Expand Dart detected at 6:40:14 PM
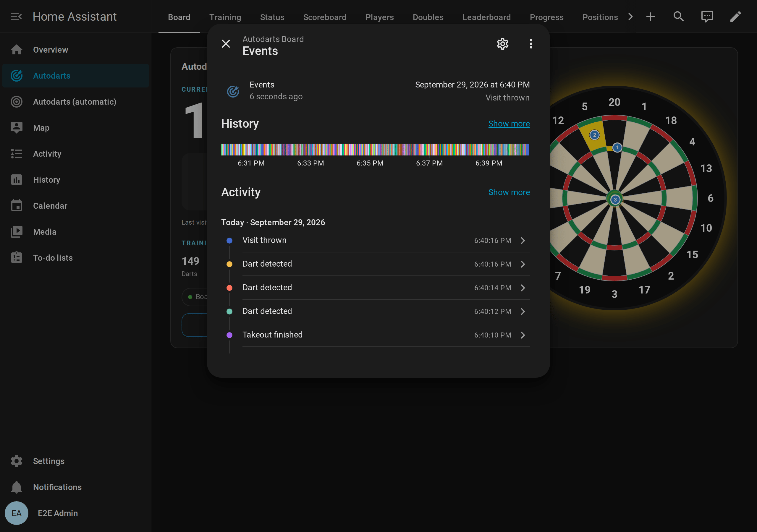757x532 pixels. (376, 288)
